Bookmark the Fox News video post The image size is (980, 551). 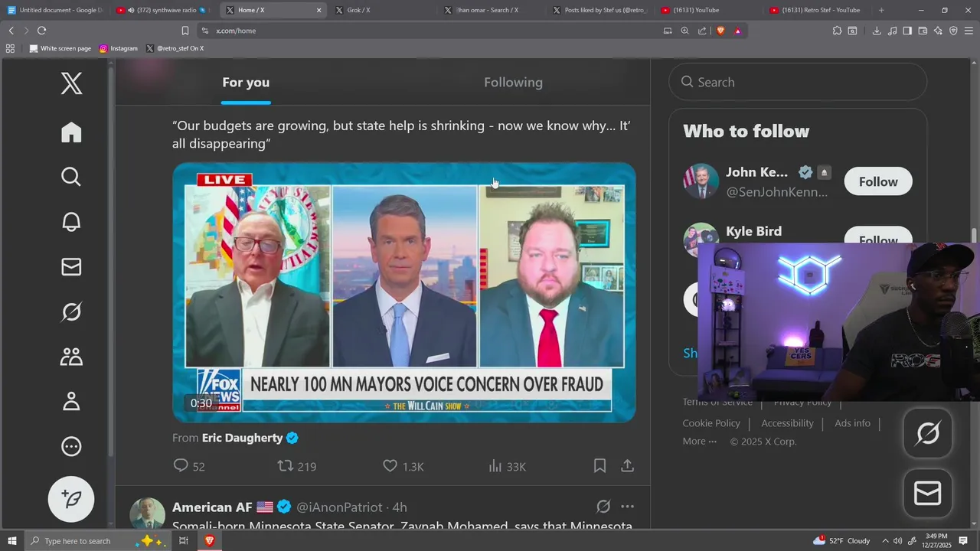tap(599, 465)
